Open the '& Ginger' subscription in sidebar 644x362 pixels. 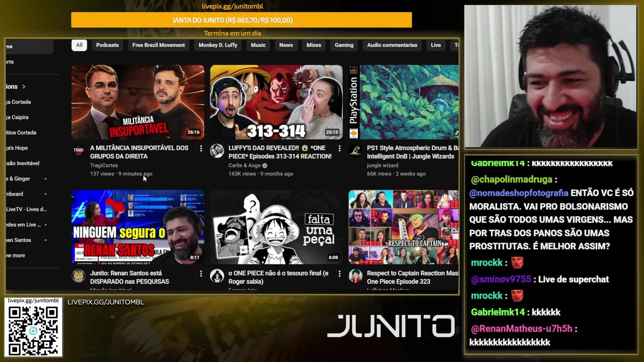[18, 178]
